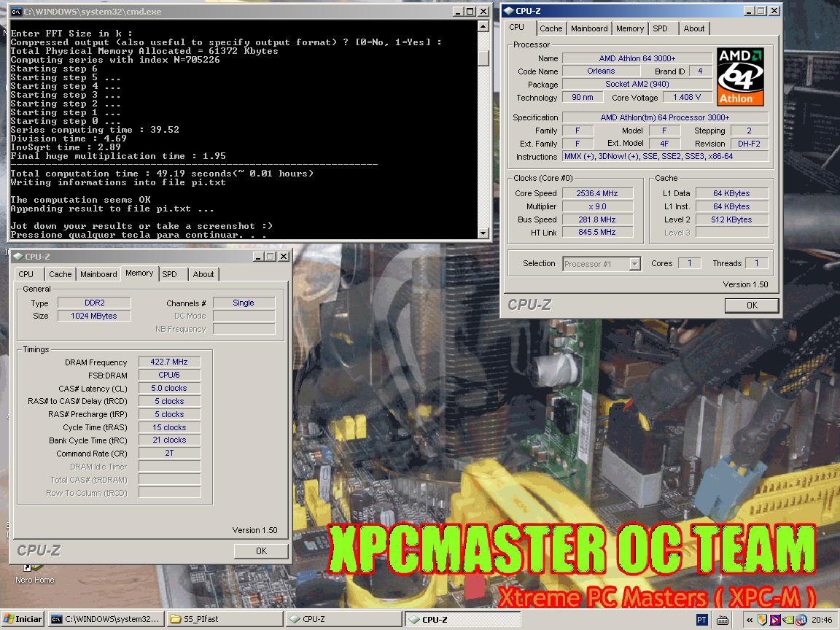Click the NVIDIA tray icon
Screen dimensions: 840x630
(x=788, y=620)
